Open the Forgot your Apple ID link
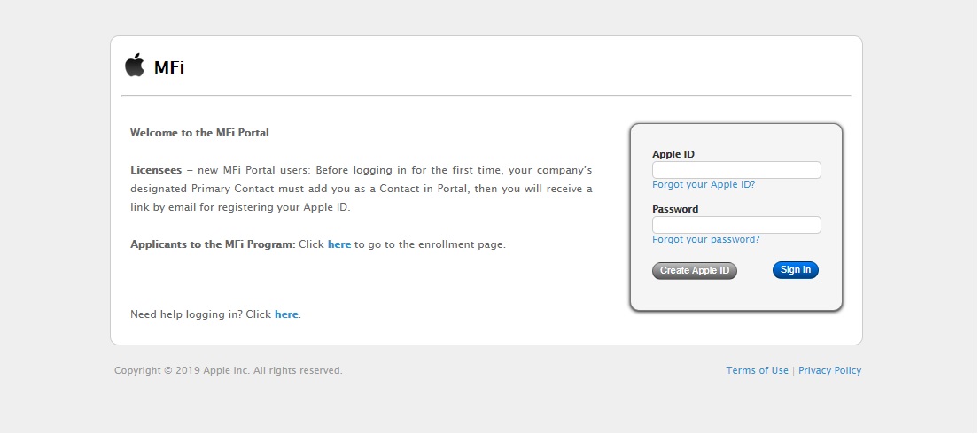 click(x=703, y=185)
